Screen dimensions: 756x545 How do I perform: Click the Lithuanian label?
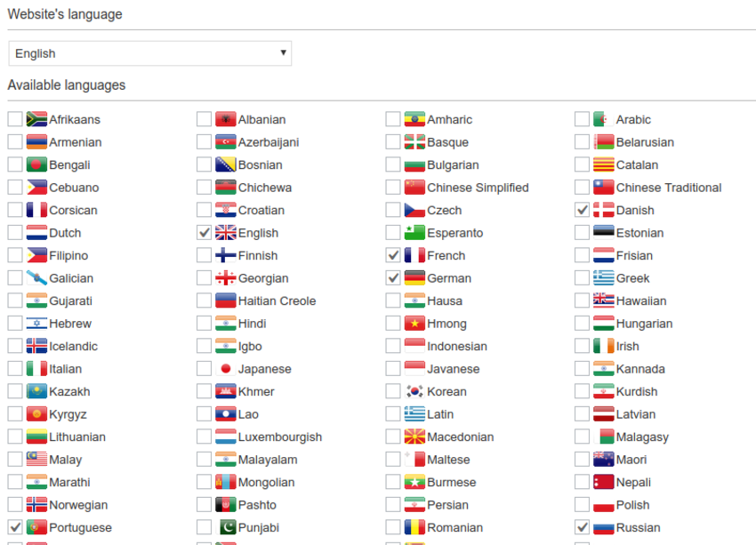[x=77, y=437]
